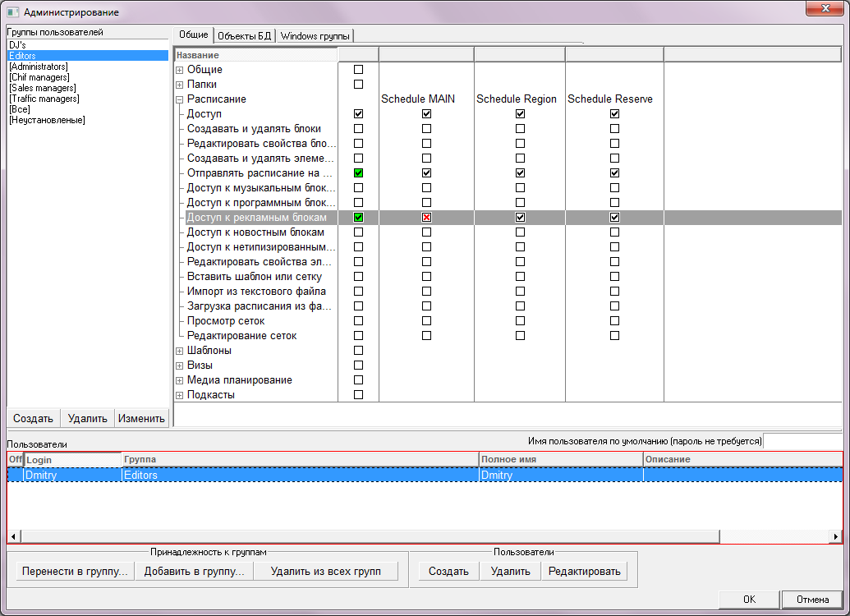Click Перенести в группу button
The image size is (850, 616).
75,572
